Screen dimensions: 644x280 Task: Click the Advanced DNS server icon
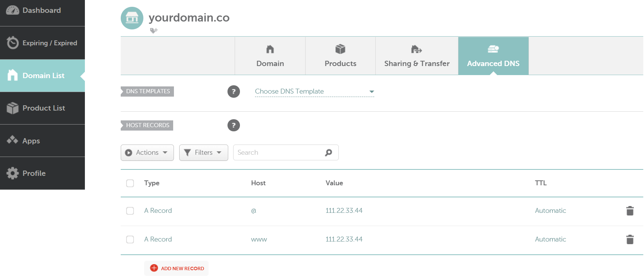493,49
